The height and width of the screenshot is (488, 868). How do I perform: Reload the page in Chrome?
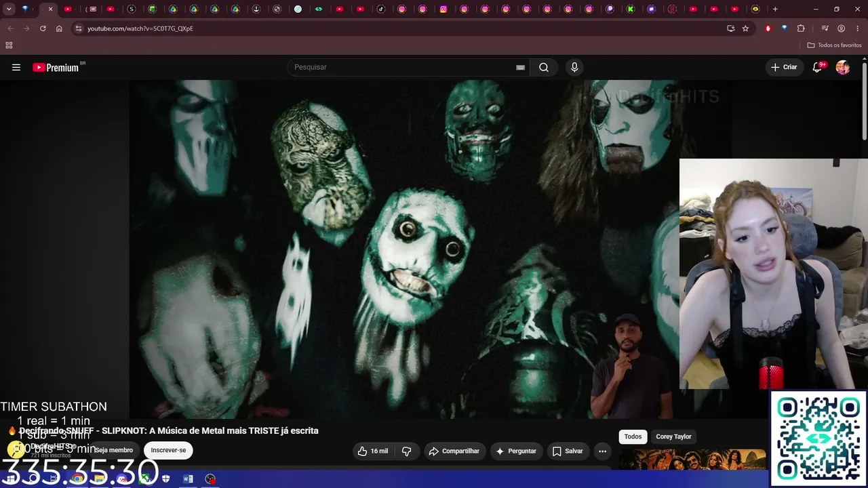pos(43,28)
